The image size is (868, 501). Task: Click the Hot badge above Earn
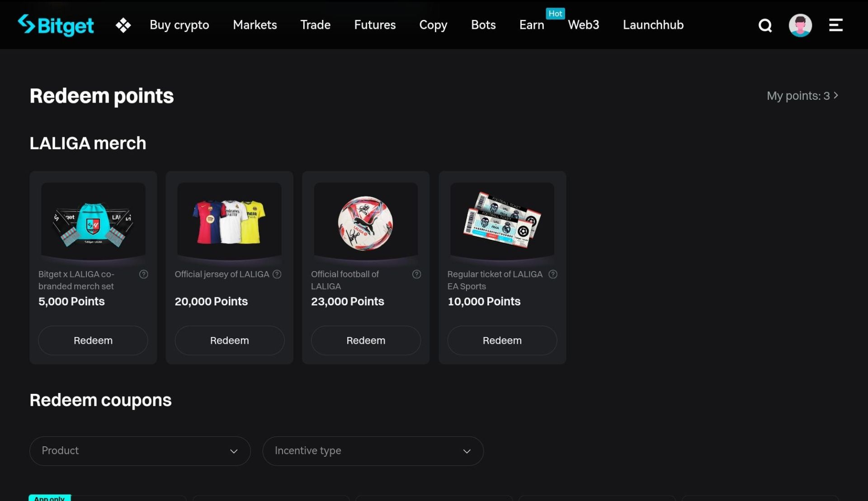point(555,14)
